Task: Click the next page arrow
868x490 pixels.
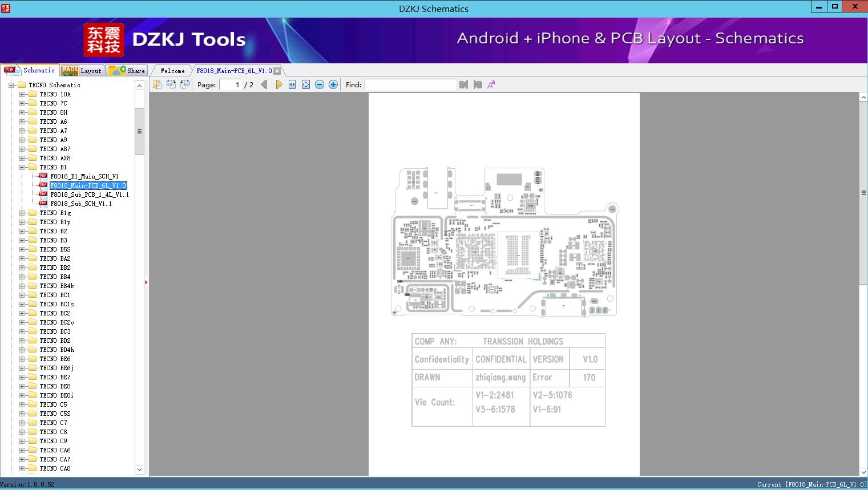Action: pos(278,84)
